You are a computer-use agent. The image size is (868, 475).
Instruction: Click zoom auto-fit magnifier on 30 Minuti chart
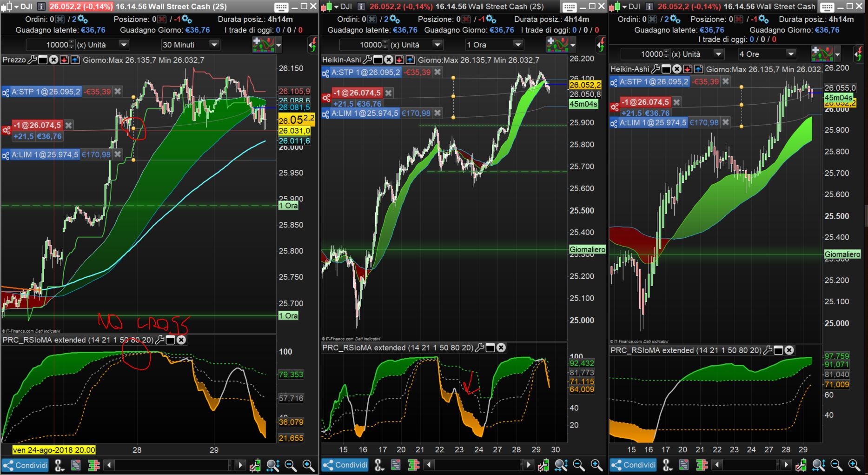pos(273,465)
